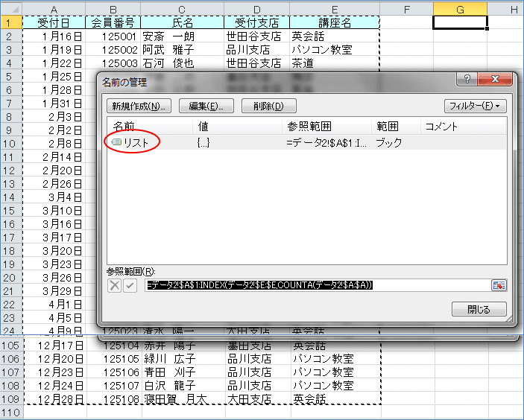Click the 会員番号 header cell
Screen dimensions: 524x420
pyautogui.click(x=113, y=22)
